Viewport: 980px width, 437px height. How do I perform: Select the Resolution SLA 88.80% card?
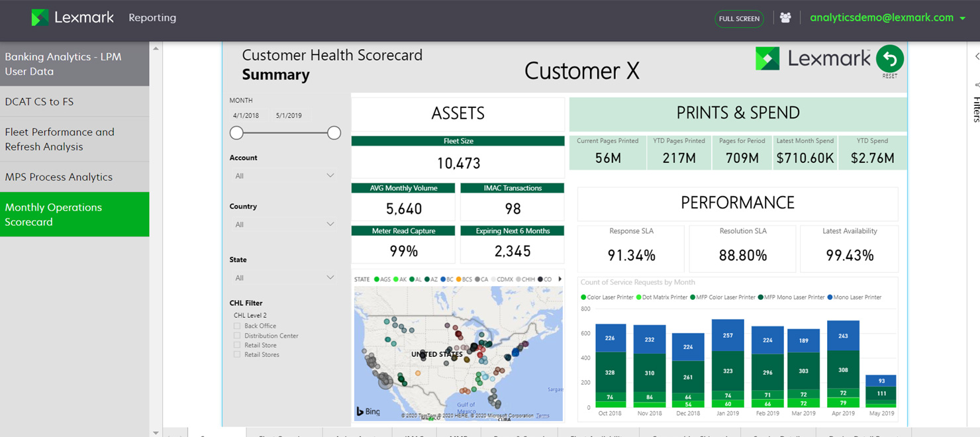pos(743,248)
